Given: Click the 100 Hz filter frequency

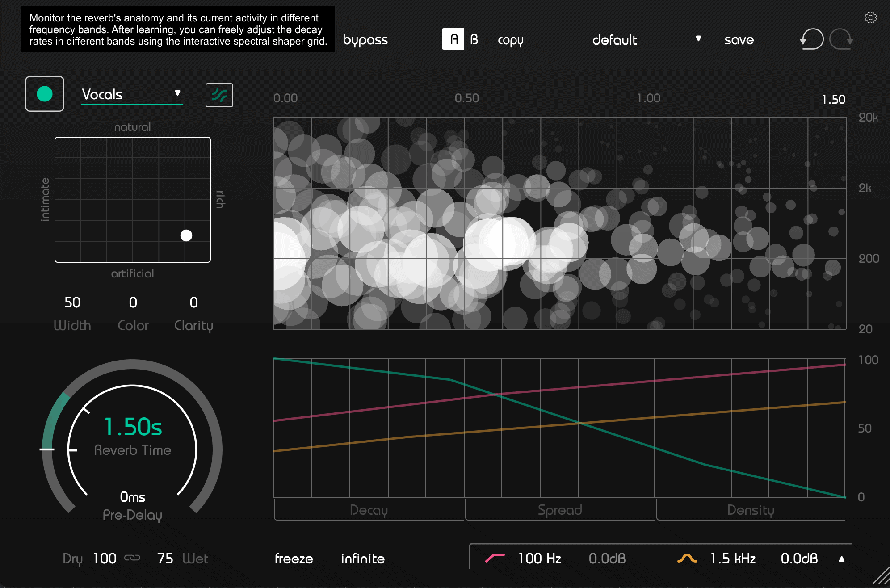Looking at the screenshot, I should 539,559.
